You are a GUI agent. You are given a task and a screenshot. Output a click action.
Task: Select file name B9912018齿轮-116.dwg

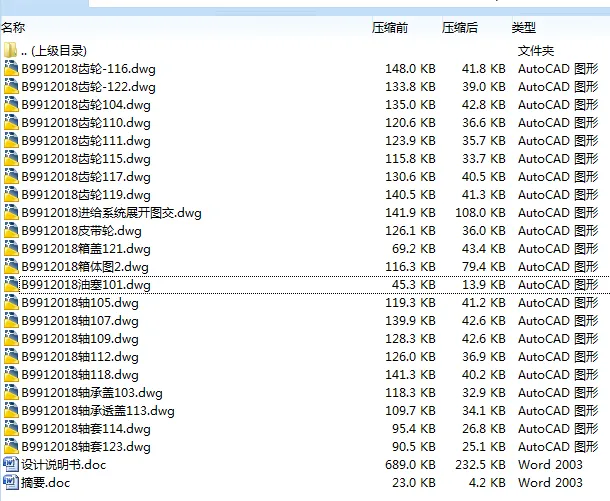pos(88,69)
